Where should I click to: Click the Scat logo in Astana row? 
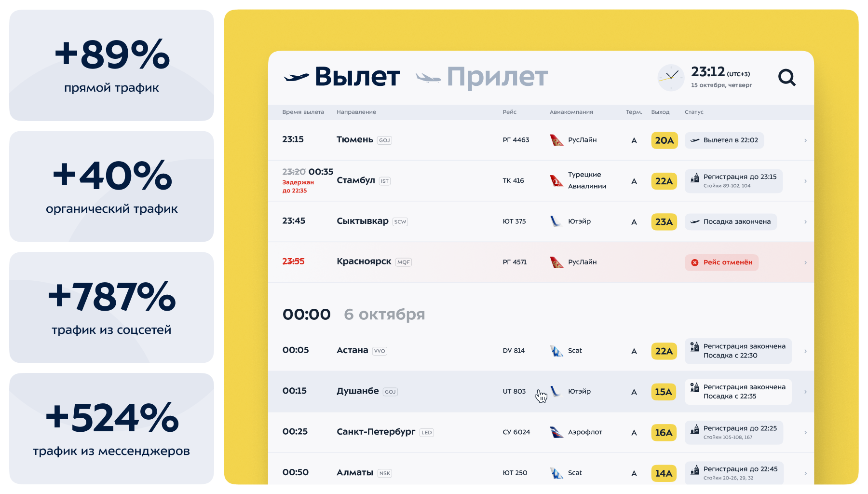(556, 351)
